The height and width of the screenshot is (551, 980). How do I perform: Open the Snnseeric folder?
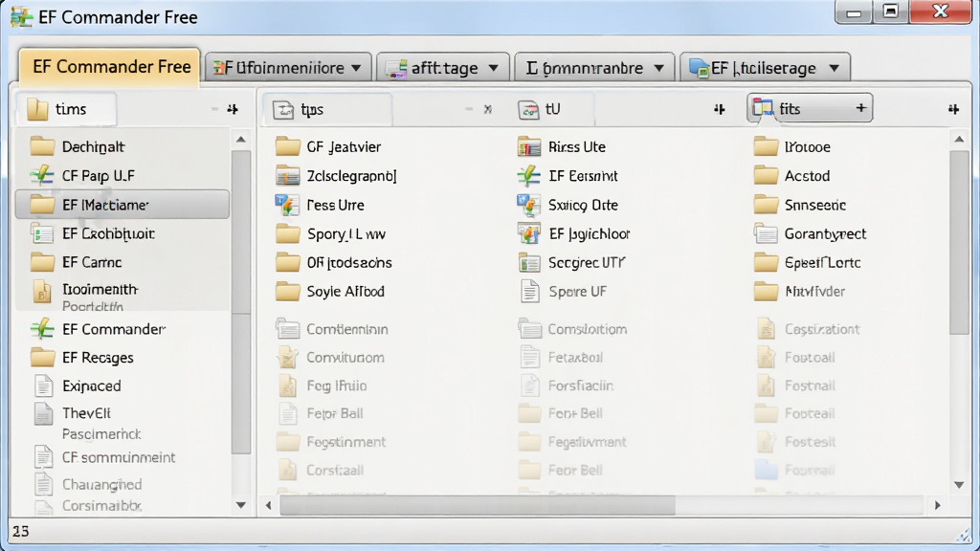(800, 205)
